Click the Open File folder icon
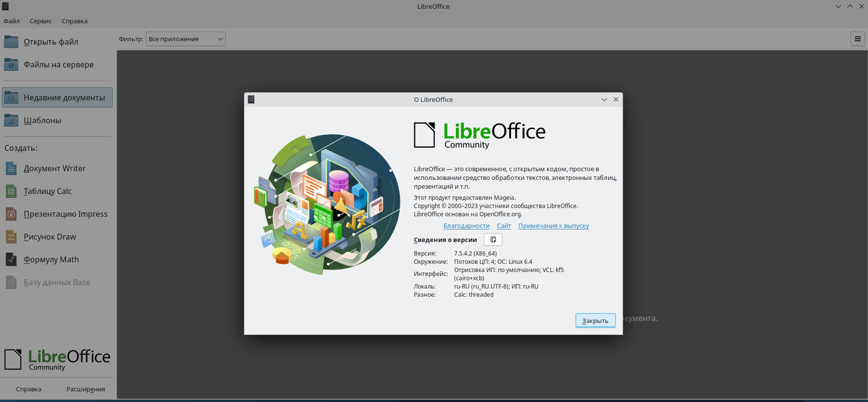 (11, 42)
